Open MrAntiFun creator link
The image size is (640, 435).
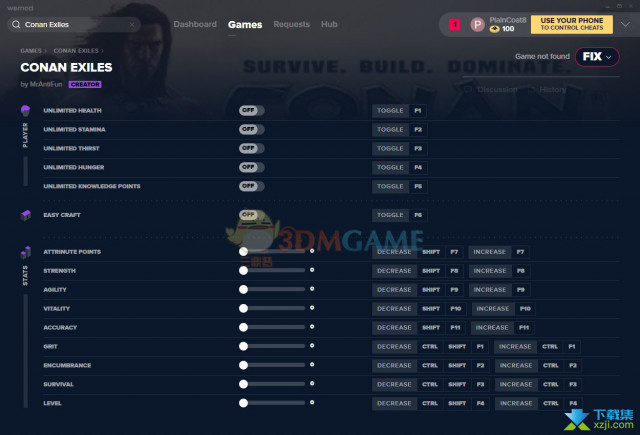click(x=46, y=84)
